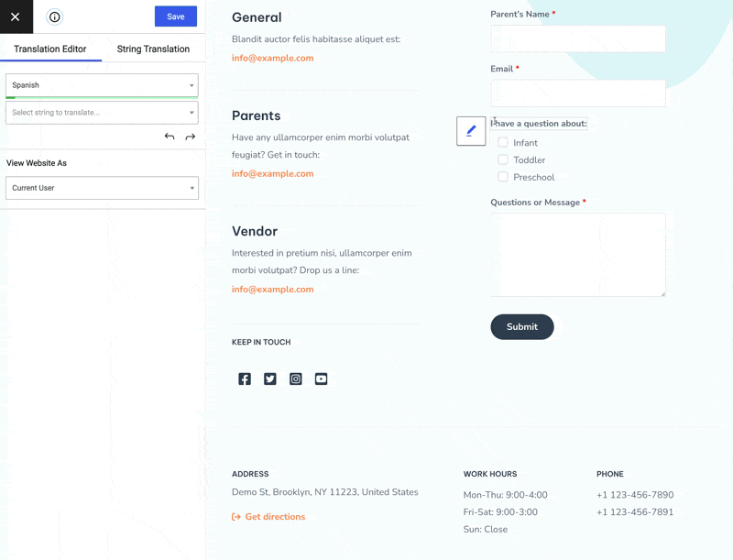Click the 'Sun: Close' hours text

pos(486,529)
